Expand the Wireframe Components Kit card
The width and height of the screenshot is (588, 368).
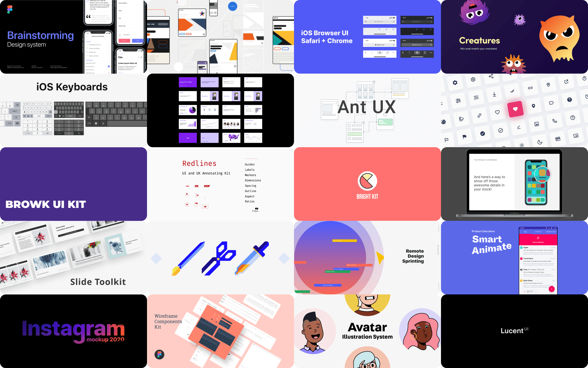click(x=221, y=331)
